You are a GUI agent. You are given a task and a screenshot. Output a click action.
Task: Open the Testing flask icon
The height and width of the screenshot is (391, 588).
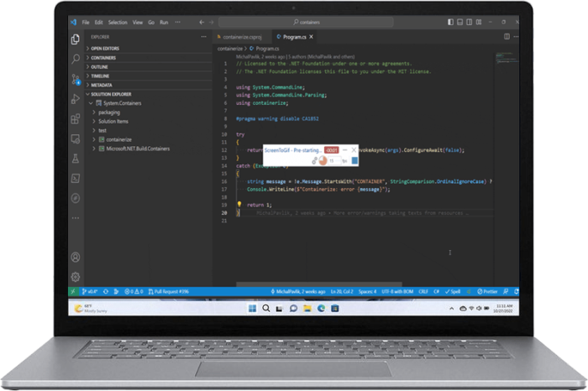click(76, 158)
